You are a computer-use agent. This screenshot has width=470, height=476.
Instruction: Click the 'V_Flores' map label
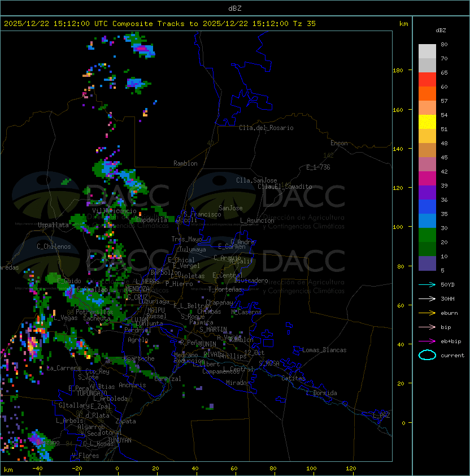point(85,456)
